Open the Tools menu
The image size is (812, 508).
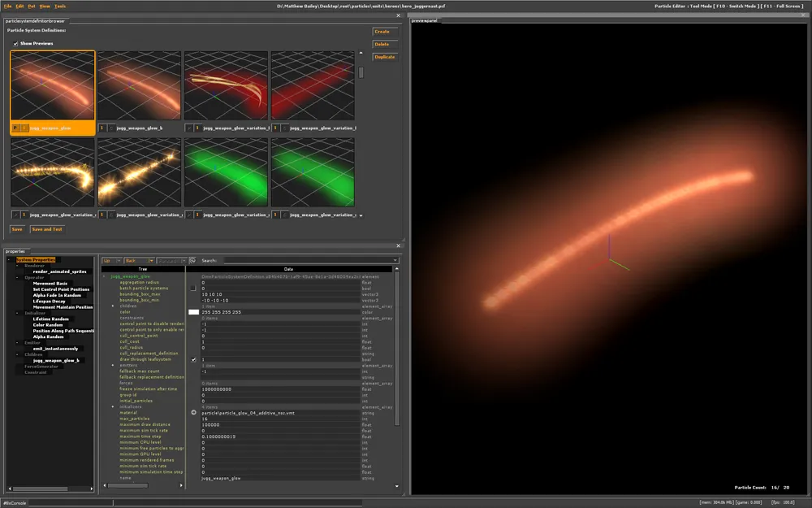point(58,6)
